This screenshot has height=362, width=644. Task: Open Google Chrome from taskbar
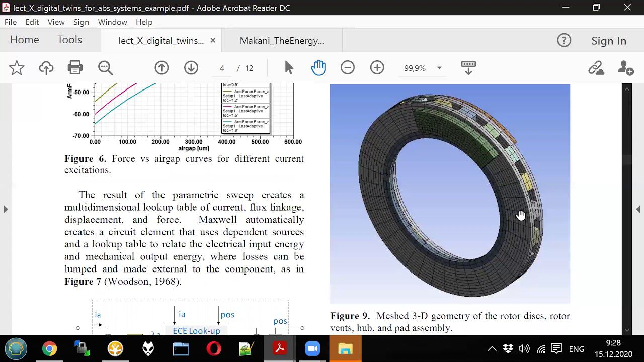point(49,349)
